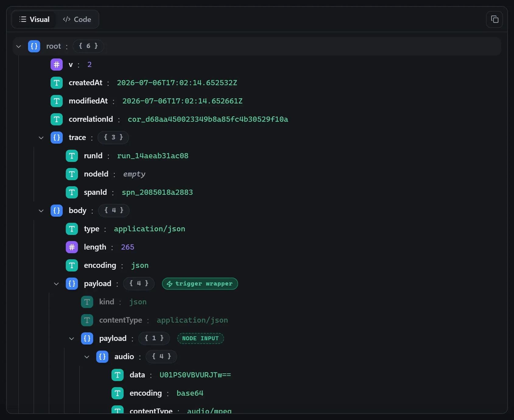Click the text icon beside type

[x=72, y=229]
